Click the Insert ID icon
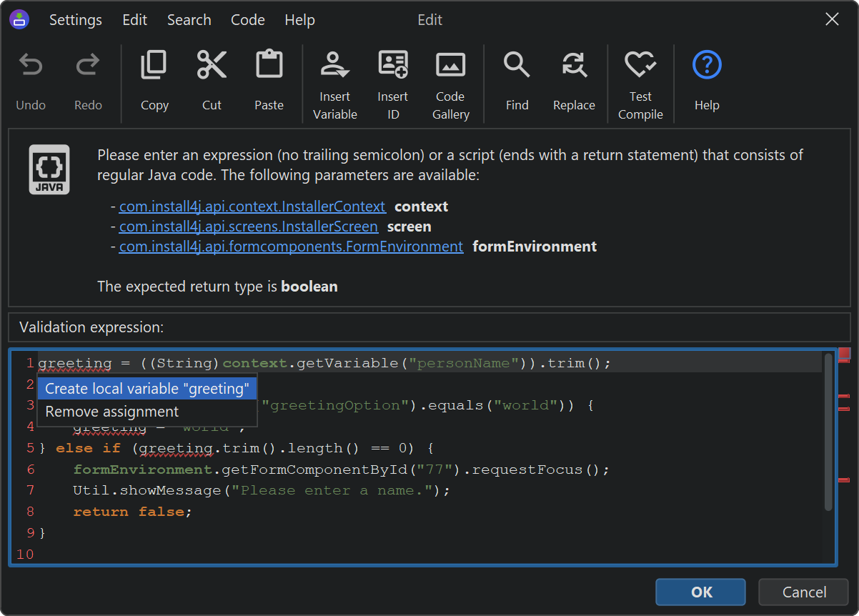 (x=392, y=66)
